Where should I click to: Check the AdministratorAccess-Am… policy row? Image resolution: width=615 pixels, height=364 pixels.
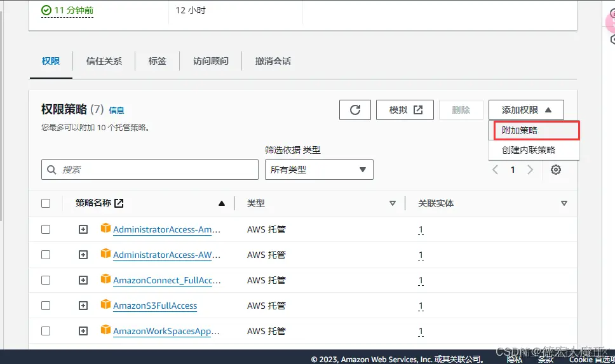click(x=46, y=229)
